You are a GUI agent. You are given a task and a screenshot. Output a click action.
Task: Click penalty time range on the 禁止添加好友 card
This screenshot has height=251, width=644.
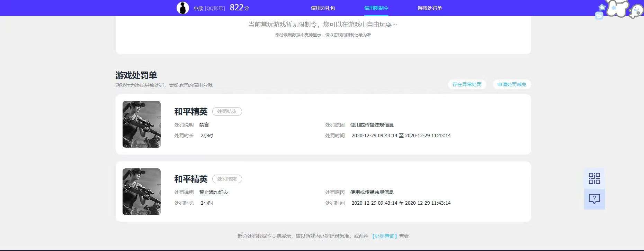(401, 203)
